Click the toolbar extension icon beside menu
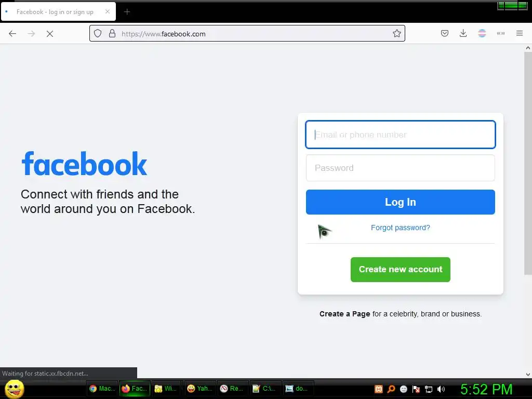Viewport: 532px width, 399px height. pyautogui.click(x=501, y=33)
